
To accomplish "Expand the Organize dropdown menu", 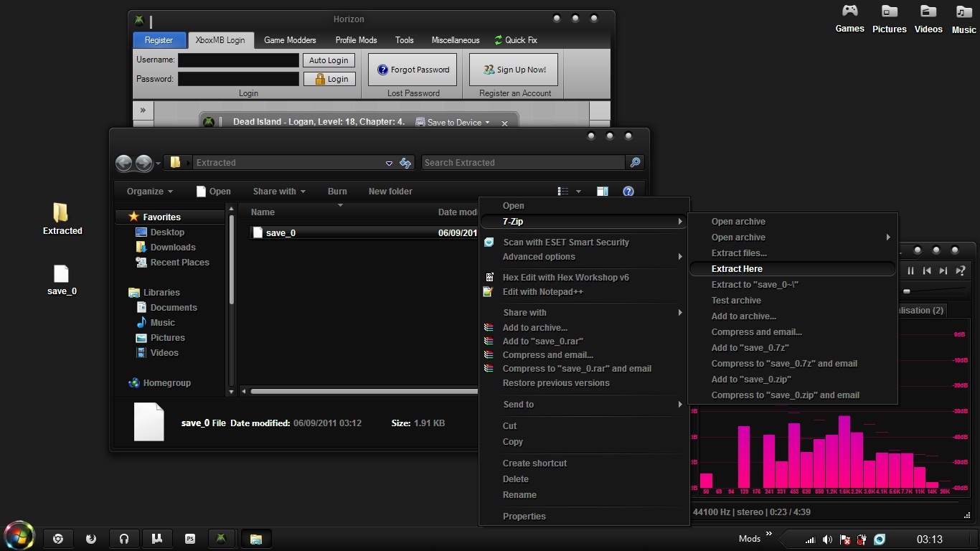I will (149, 192).
